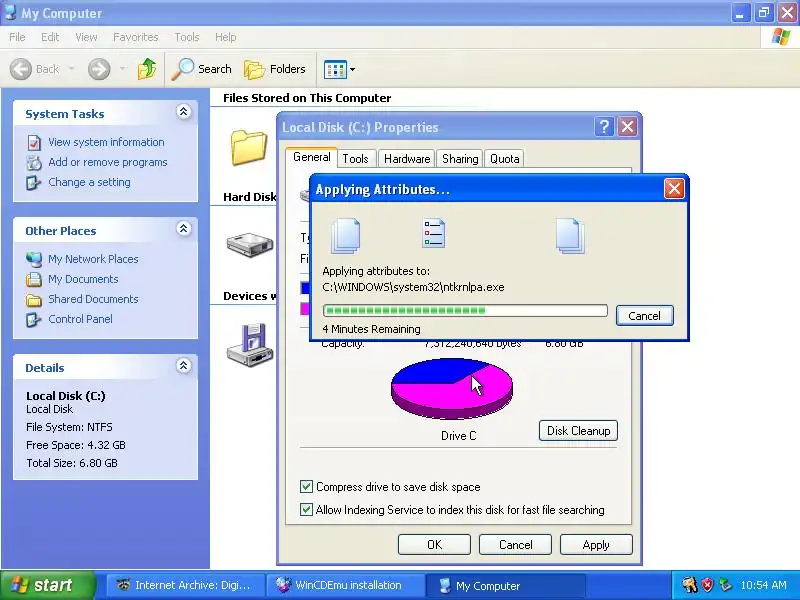The image size is (800, 600).
Task: Open the File menu
Action: point(17,37)
